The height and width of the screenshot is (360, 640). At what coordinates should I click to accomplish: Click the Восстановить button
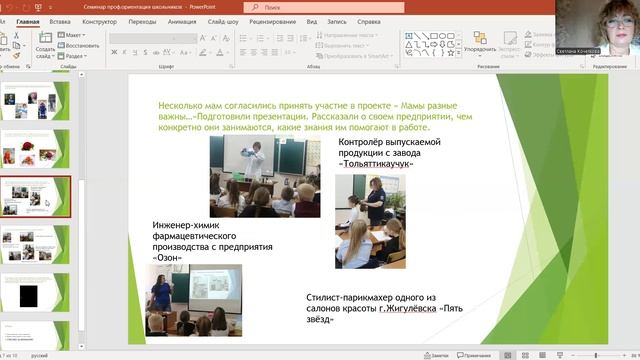coord(78,46)
